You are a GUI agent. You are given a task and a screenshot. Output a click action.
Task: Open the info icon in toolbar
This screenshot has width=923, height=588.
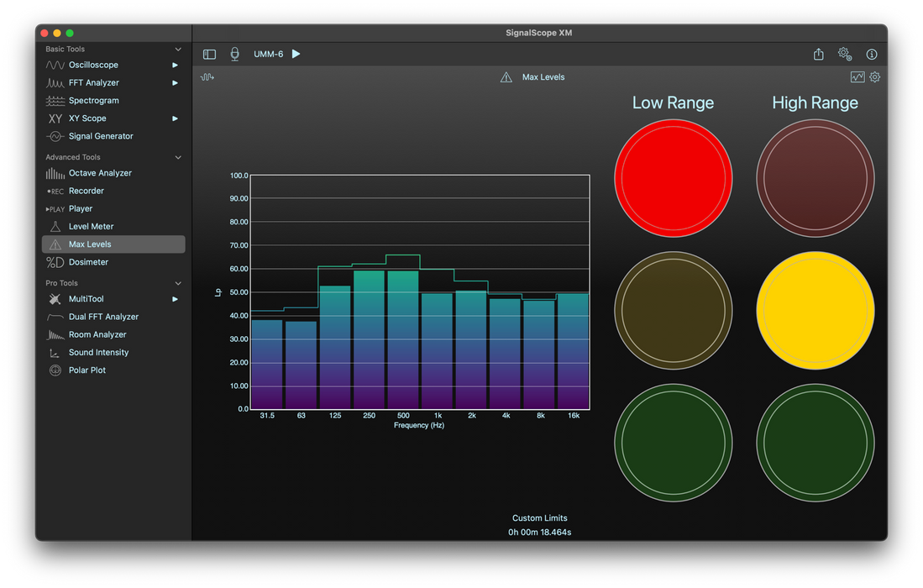[x=872, y=55]
